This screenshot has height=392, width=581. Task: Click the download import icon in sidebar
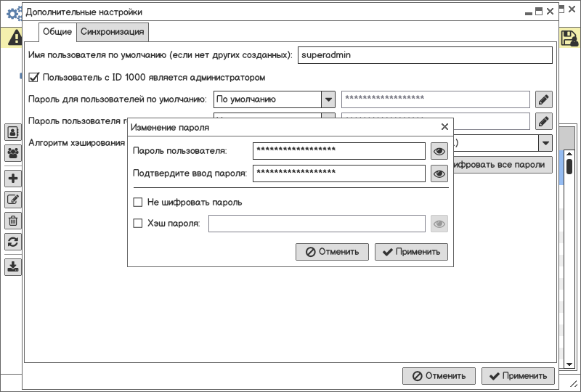tap(13, 266)
